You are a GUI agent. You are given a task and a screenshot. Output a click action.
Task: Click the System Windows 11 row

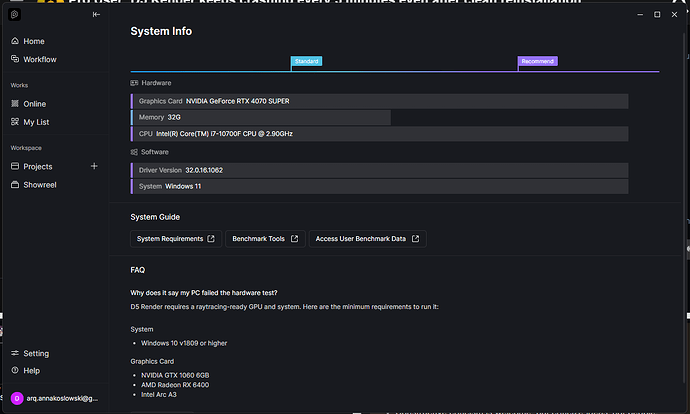pos(379,187)
